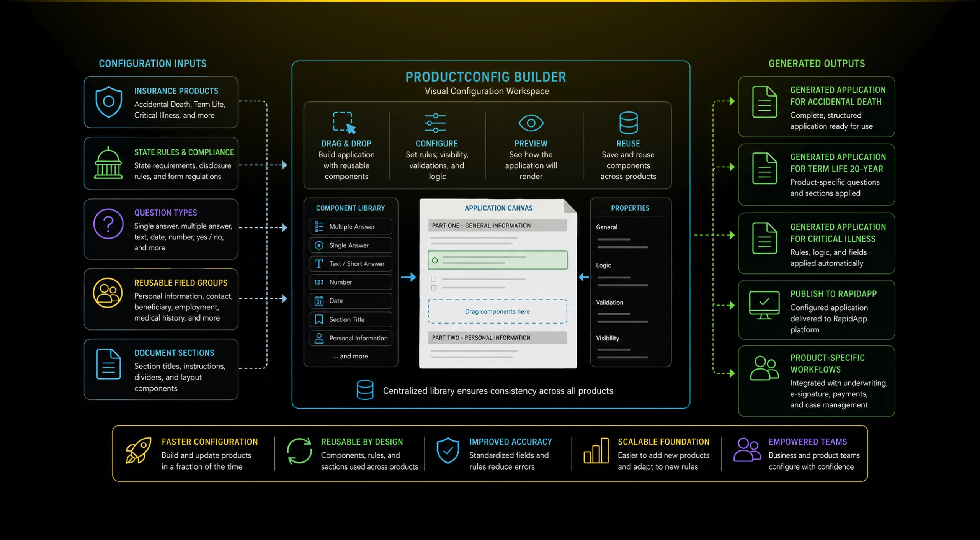980x540 pixels.
Task: Click the Reusable Field Groups people icon
Action: coord(108,293)
